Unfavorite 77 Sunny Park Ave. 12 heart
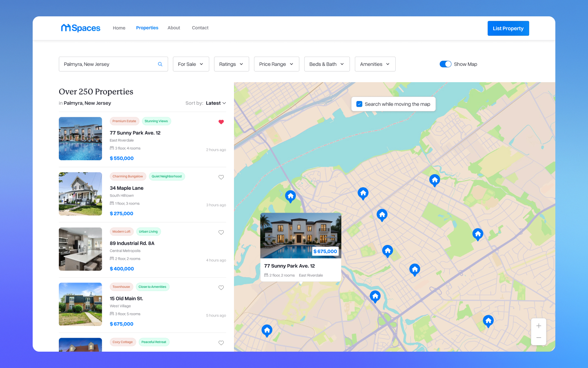 tap(221, 122)
